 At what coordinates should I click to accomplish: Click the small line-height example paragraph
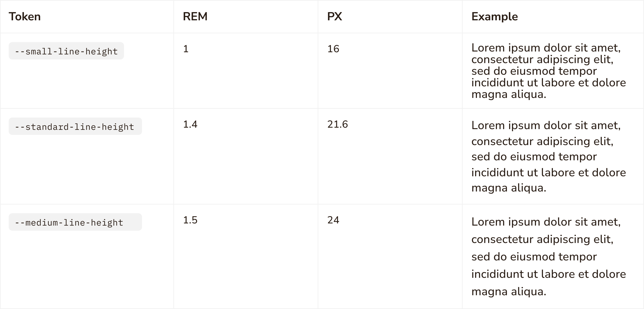[548, 71]
